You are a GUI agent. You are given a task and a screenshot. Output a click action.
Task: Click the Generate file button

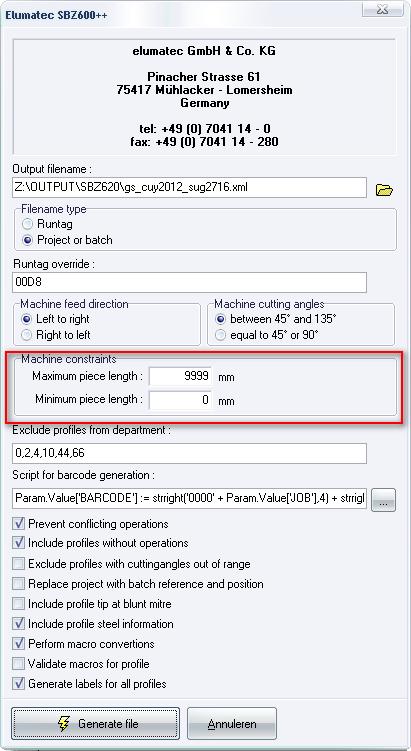pyautogui.click(x=96, y=724)
